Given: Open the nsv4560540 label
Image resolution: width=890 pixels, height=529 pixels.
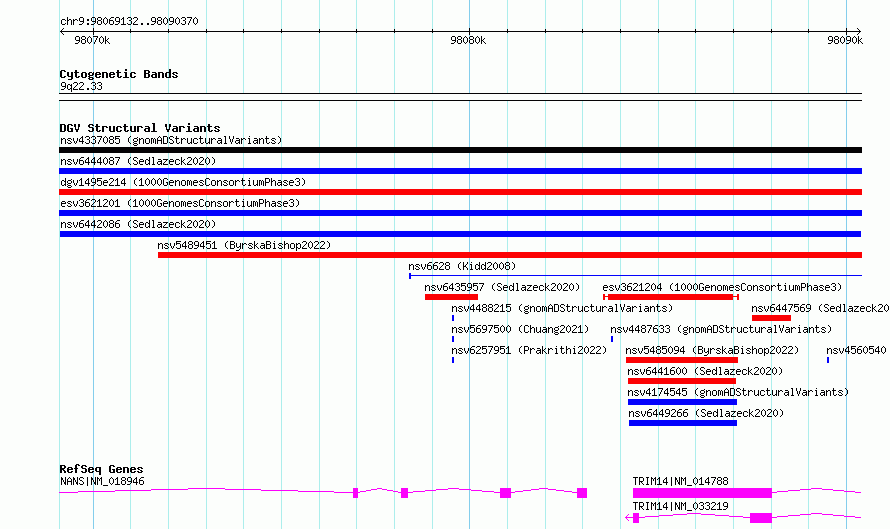Looking at the screenshot, I should click(x=856, y=350).
